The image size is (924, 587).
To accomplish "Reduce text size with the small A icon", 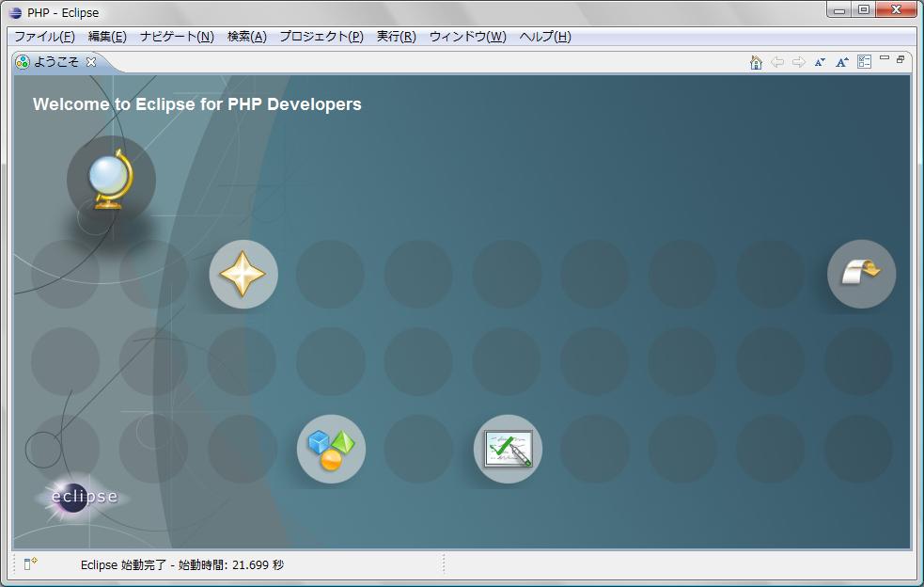I will point(820,61).
